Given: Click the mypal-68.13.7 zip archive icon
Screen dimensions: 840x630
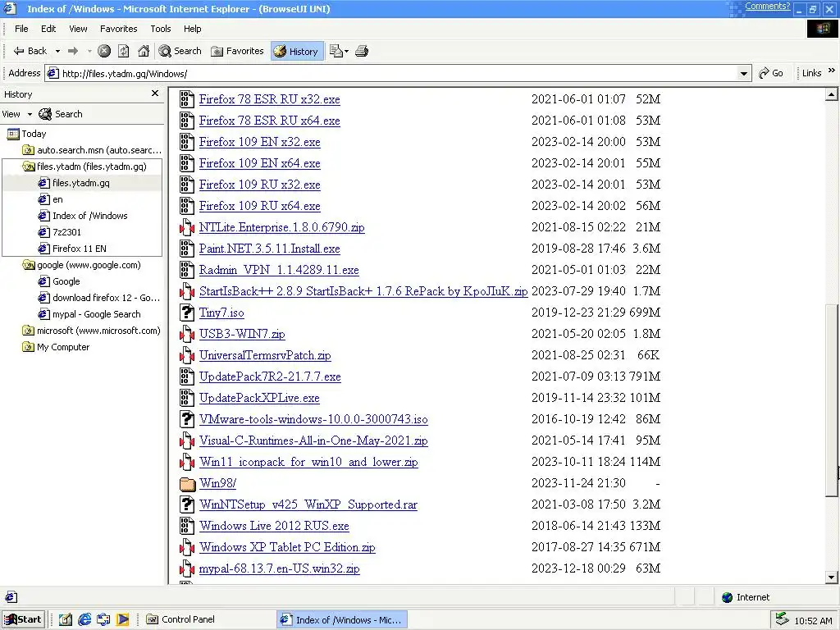Looking at the screenshot, I should (x=186, y=568).
